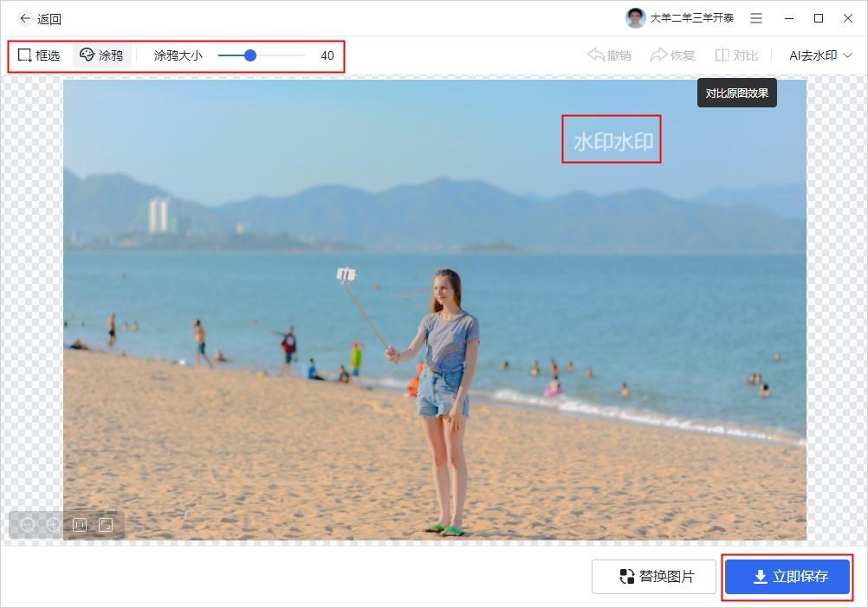This screenshot has width=868, height=608.
Task: Show image at 1:1 actual size
Action: tap(80, 525)
